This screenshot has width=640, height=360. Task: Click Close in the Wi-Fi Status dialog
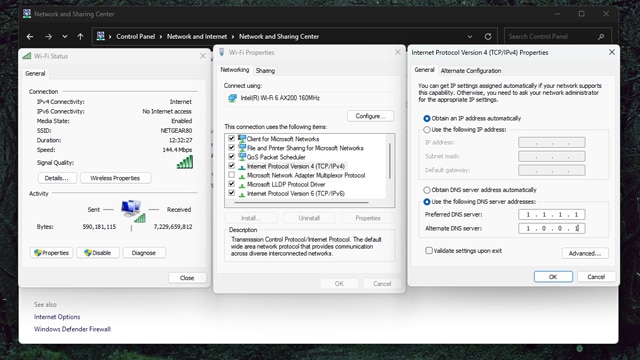point(187,278)
